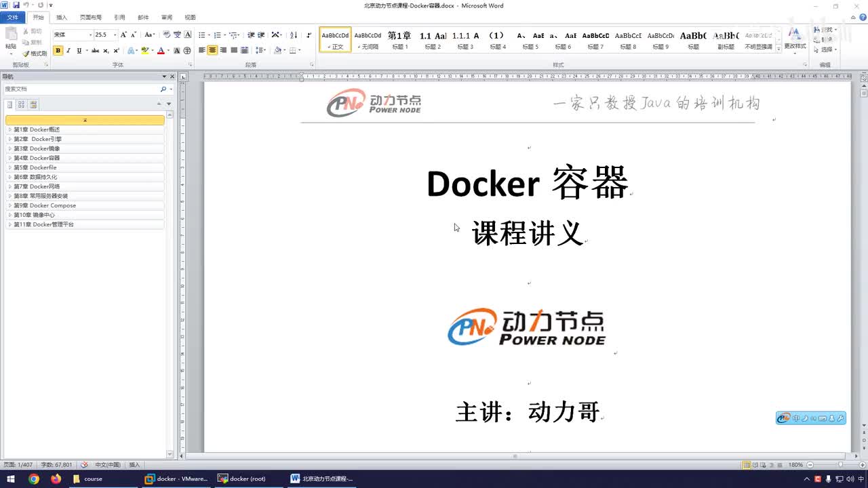Apply the 标题 1 heading style
The width and height of the screenshot is (868, 488).
pos(400,40)
